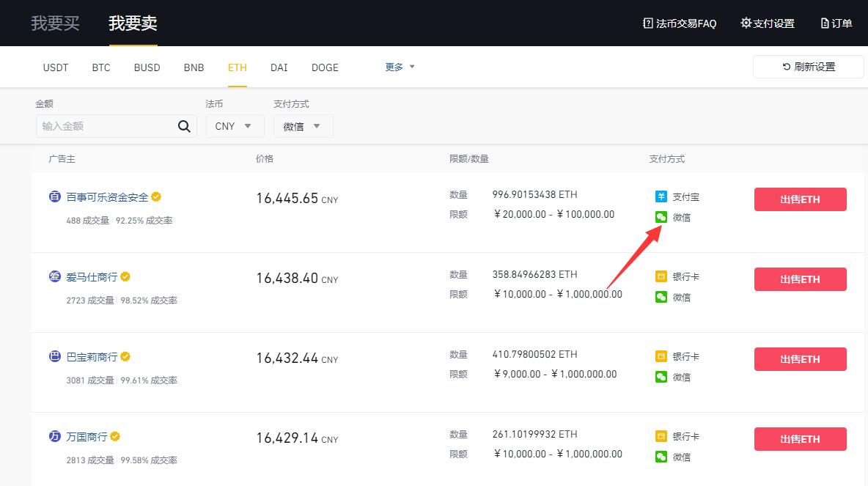Click 出售ETH for 百事可乐资金安全
Image resolution: width=868 pixels, height=486 pixels.
(800, 199)
